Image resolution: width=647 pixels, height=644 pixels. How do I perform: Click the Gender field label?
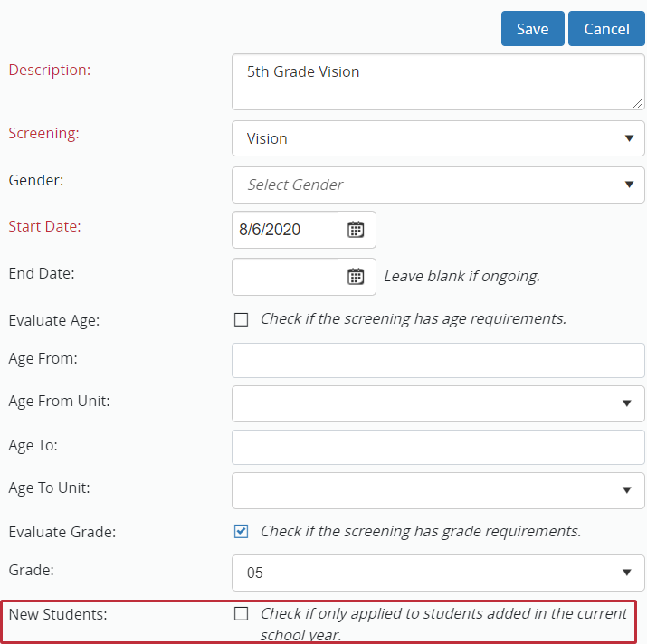pos(36,180)
